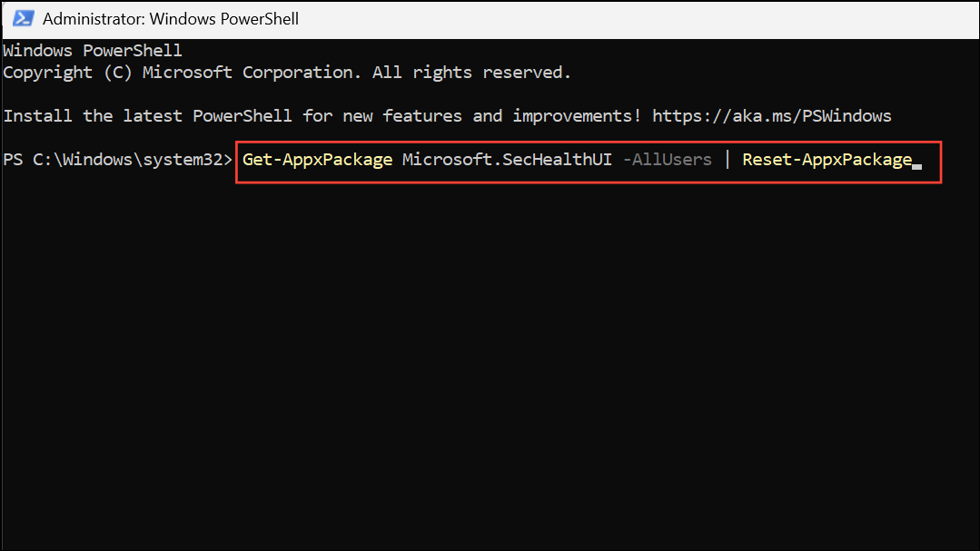This screenshot has height=551, width=980.
Task: Click the Get-AppxPackage cmdlet text
Action: (317, 160)
